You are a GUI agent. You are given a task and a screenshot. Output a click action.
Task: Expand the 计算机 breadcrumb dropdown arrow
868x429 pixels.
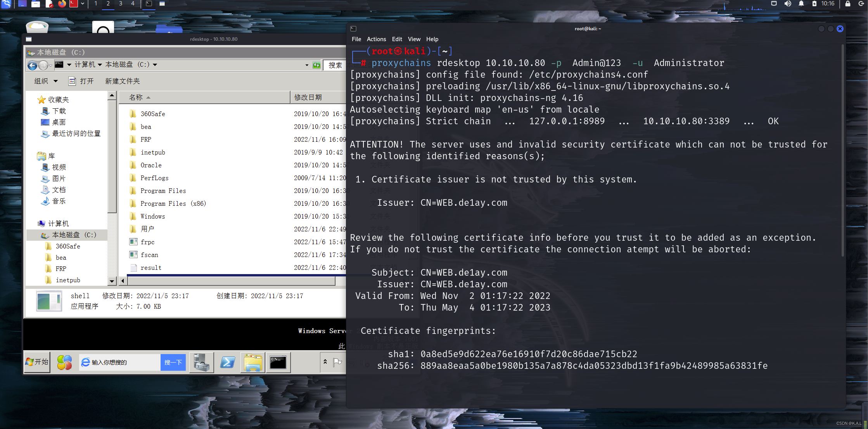point(100,65)
